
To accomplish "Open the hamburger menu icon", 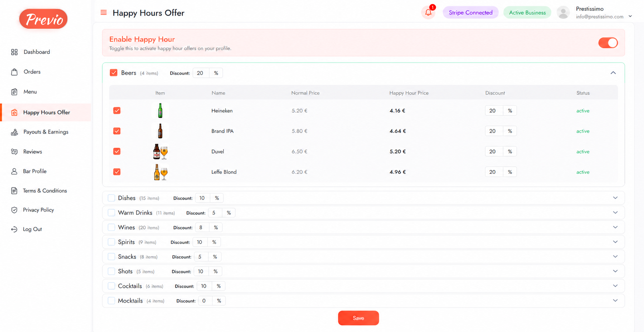I will 104,13.
